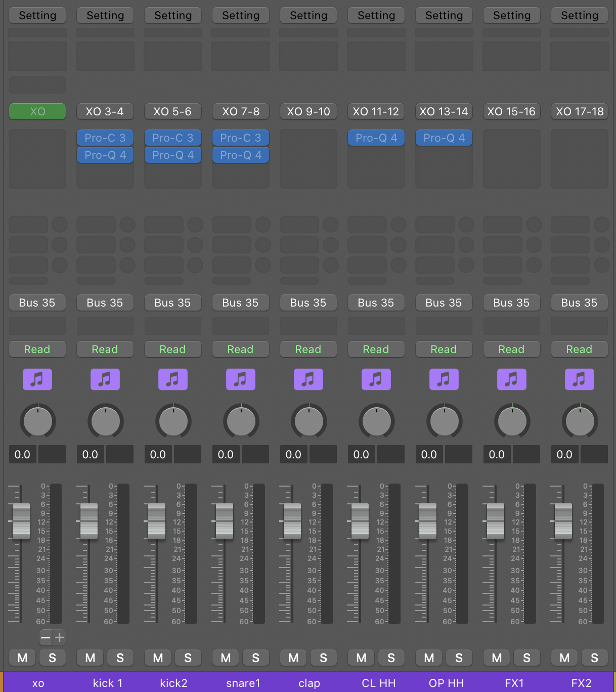Open automation Read menu on clap
The height and width of the screenshot is (692, 616).
pyautogui.click(x=309, y=349)
